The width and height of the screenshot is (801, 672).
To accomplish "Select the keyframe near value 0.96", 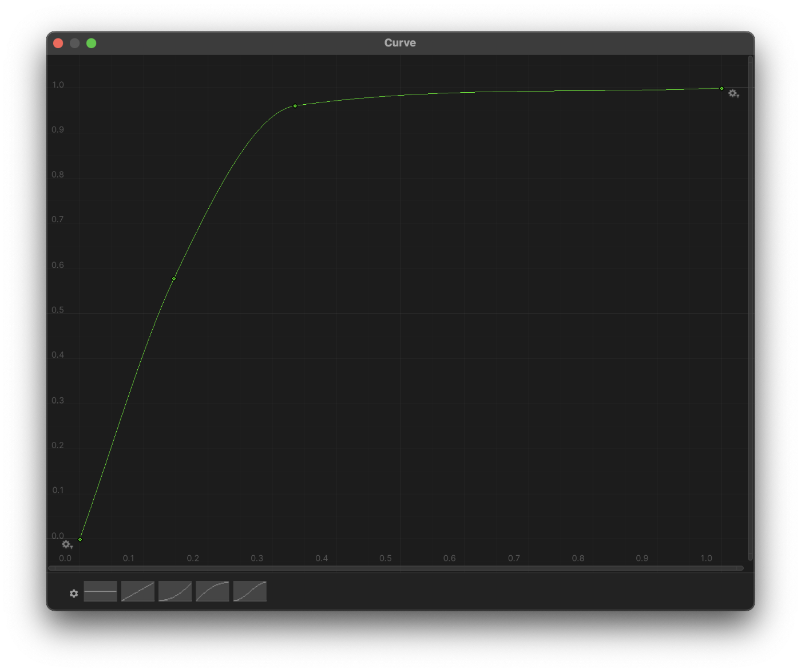I will [295, 106].
